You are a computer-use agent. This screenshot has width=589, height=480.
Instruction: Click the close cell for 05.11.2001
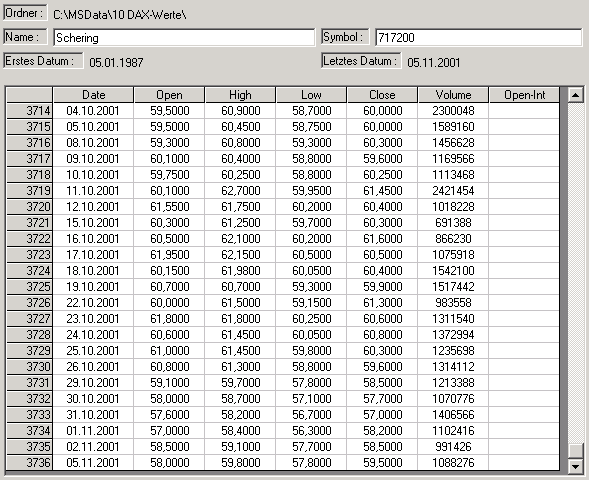[382, 462]
